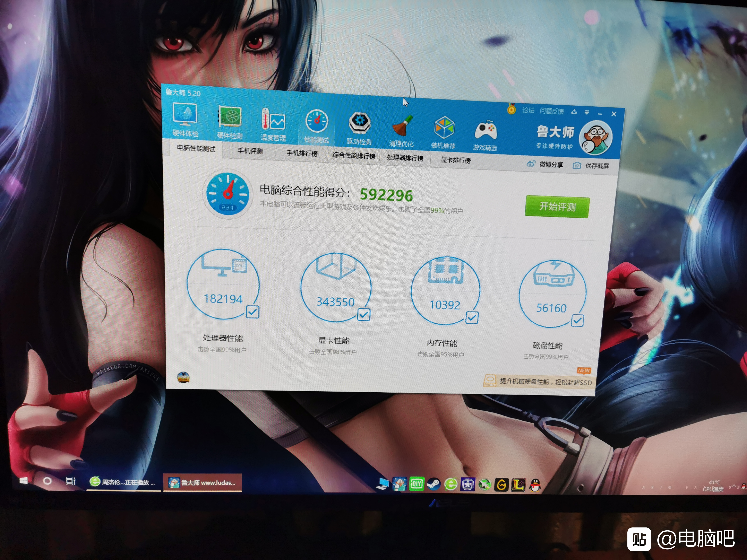Open 360 browser green e icon
This screenshot has height=560, width=747.
tap(451, 484)
